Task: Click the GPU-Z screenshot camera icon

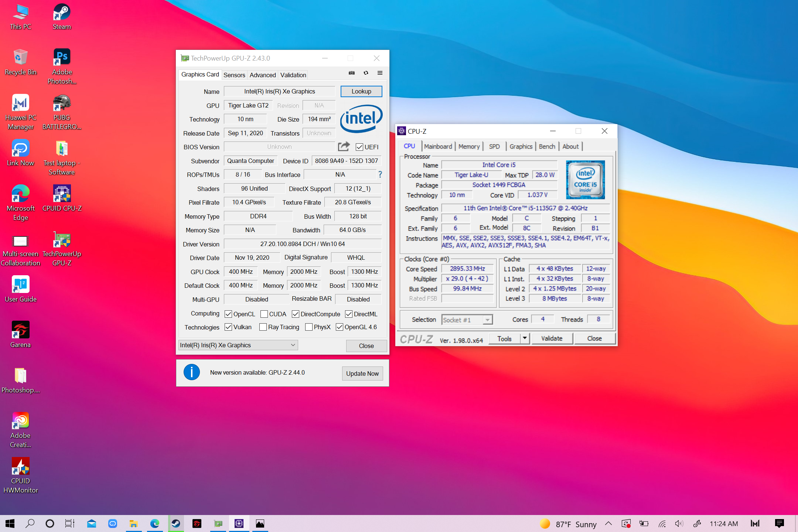Action: [352, 73]
